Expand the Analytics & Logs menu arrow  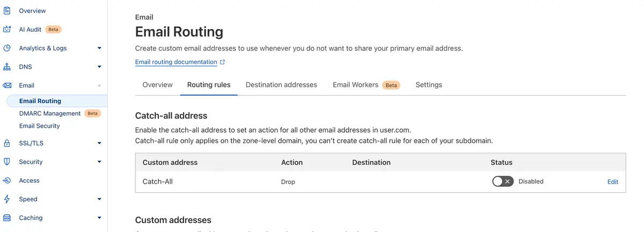(99, 48)
